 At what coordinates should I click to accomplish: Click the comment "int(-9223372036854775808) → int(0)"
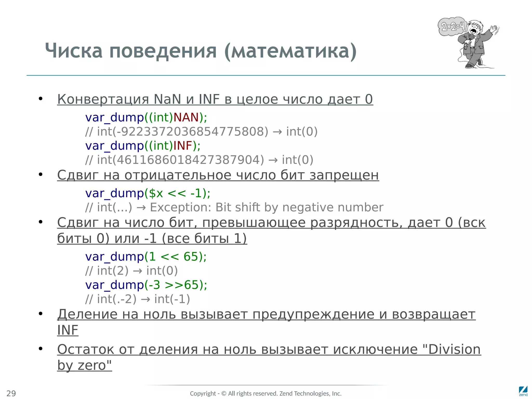click(x=202, y=132)
